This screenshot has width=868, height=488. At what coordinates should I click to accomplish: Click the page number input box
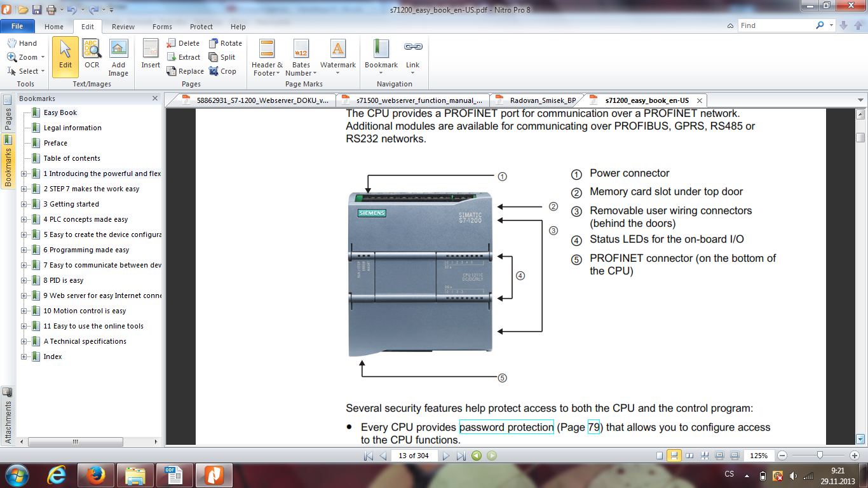pyautogui.click(x=414, y=456)
